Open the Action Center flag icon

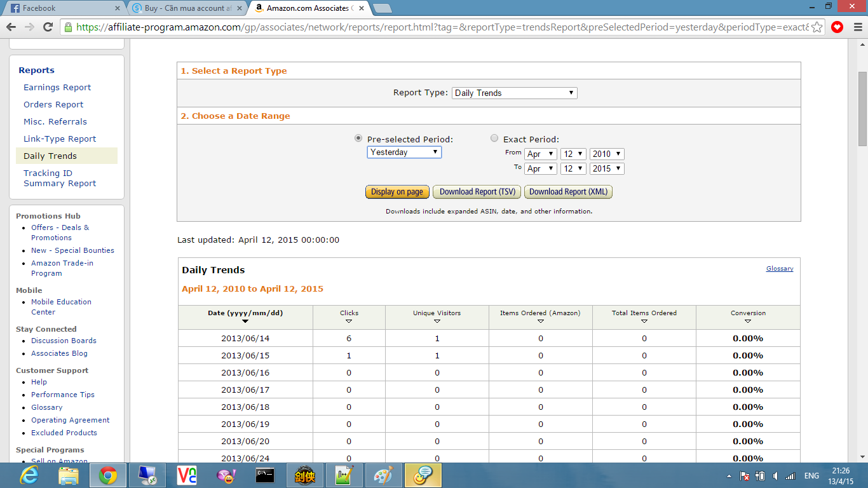point(744,475)
